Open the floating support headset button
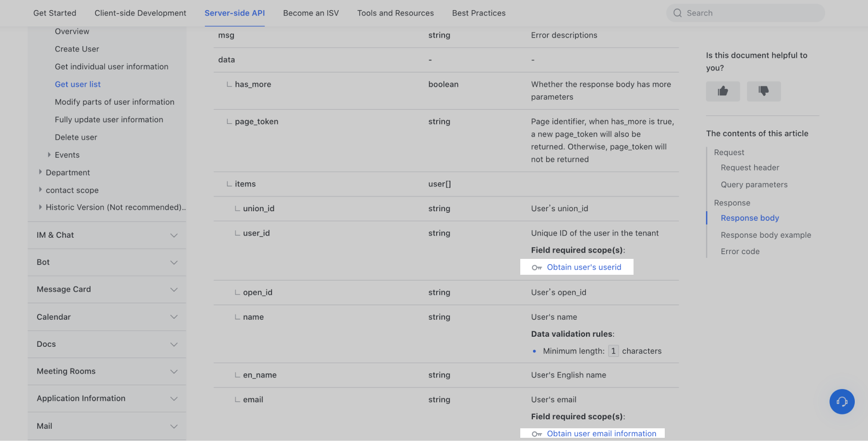Screen dimensions: 868x441 842,402
